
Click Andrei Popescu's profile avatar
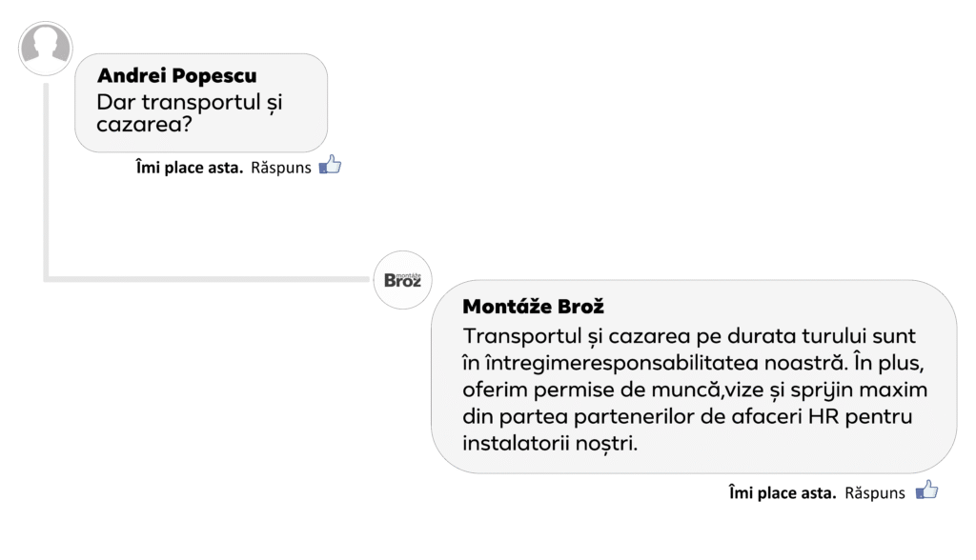46,49
